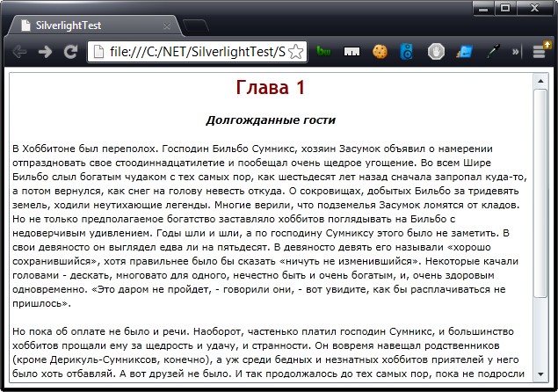Select the SilverlightTest tab

(94, 25)
